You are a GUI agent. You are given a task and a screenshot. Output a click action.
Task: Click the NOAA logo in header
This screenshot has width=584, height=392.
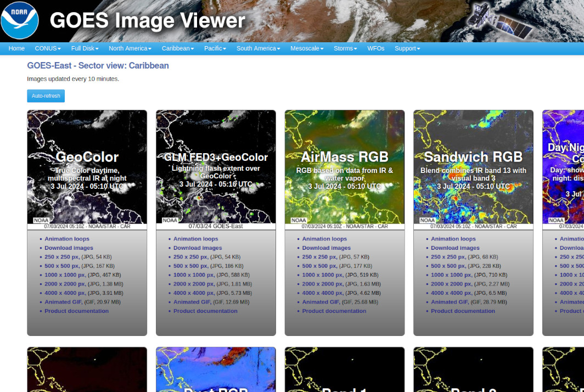pos(20,20)
